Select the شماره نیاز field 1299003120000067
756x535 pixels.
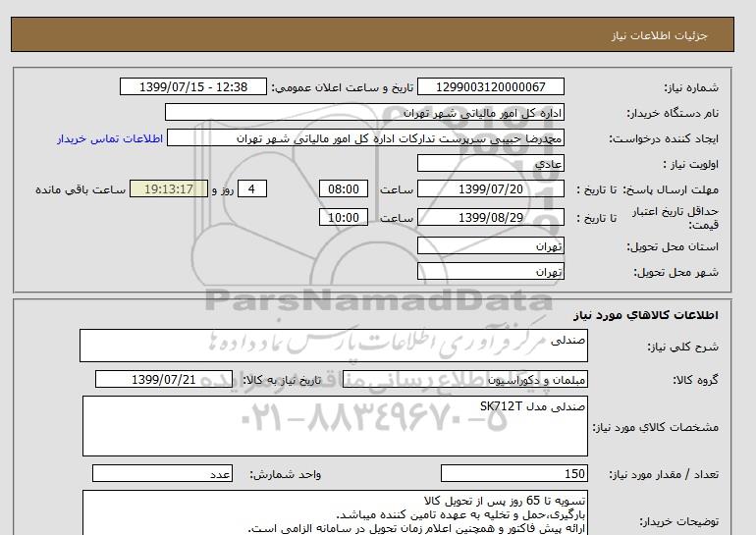click(490, 86)
